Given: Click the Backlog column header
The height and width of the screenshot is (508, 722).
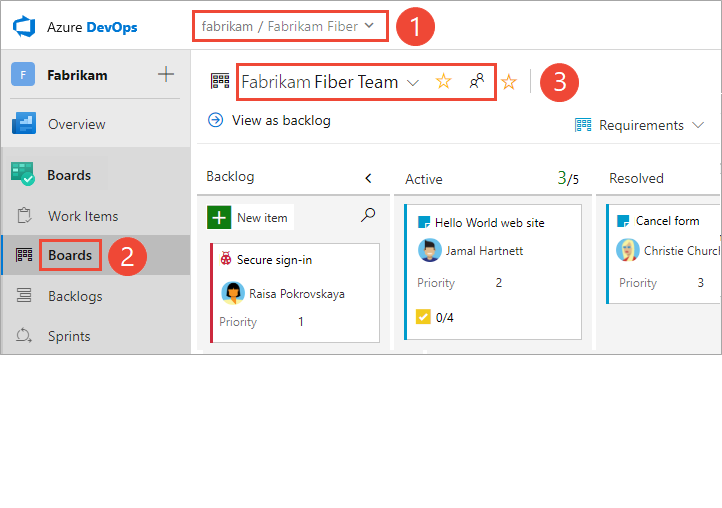Looking at the screenshot, I should coord(230,176).
